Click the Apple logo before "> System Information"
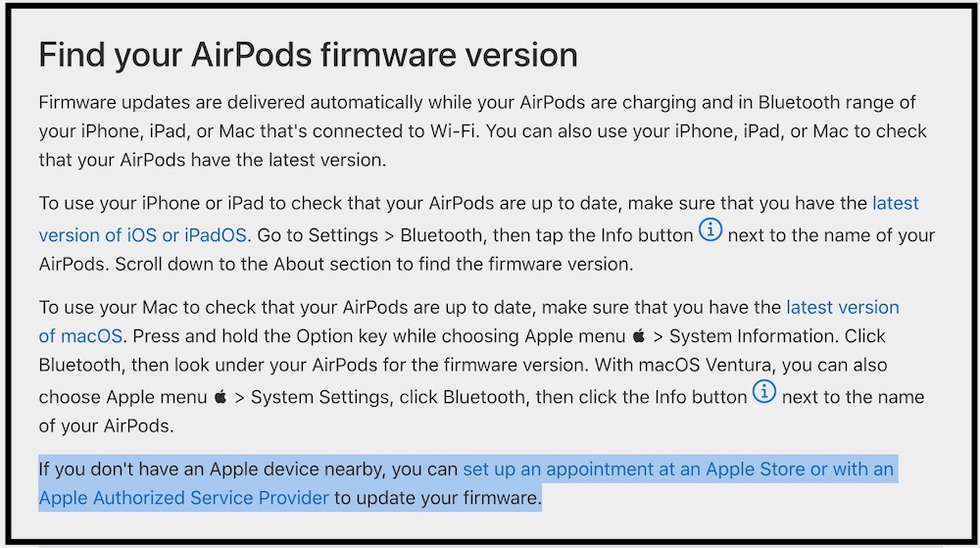 point(639,336)
